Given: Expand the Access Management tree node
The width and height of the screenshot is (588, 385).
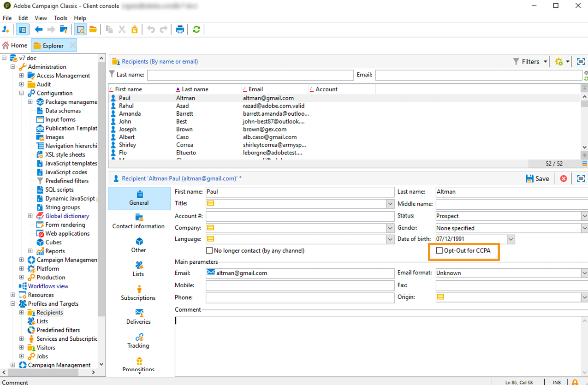Looking at the screenshot, I should pyautogui.click(x=22, y=76).
